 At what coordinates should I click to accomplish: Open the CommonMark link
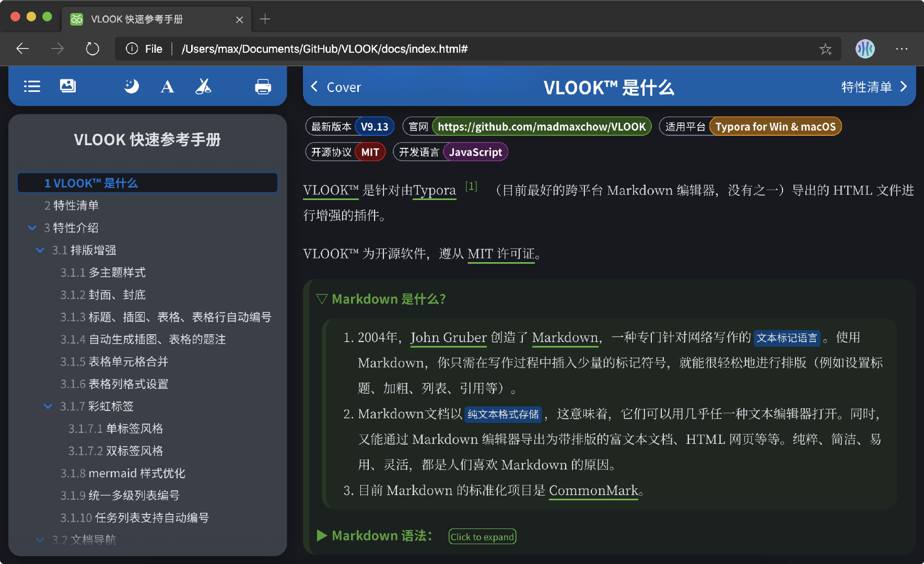pyautogui.click(x=593, y=490)
